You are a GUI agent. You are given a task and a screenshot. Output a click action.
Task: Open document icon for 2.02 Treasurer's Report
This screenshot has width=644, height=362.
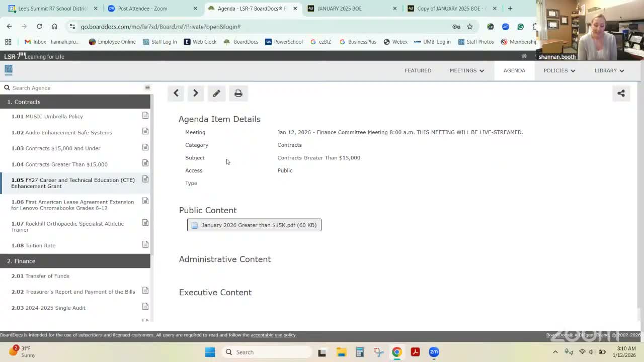(x=145, y=291)
